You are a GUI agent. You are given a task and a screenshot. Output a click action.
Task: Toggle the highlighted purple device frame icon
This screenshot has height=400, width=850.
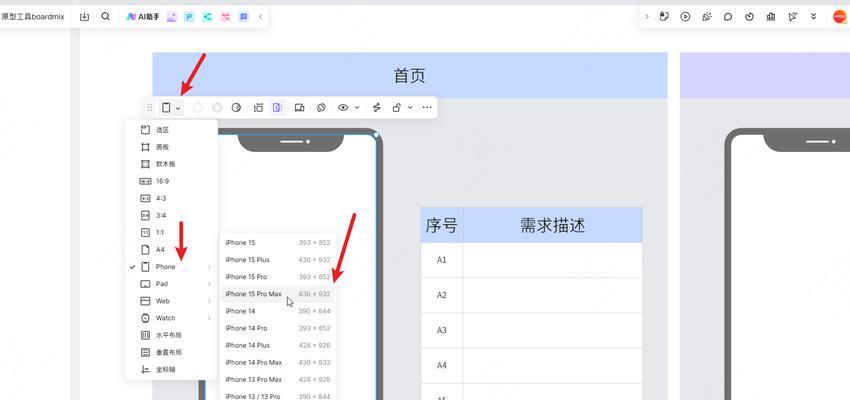(x=278, y=108)
